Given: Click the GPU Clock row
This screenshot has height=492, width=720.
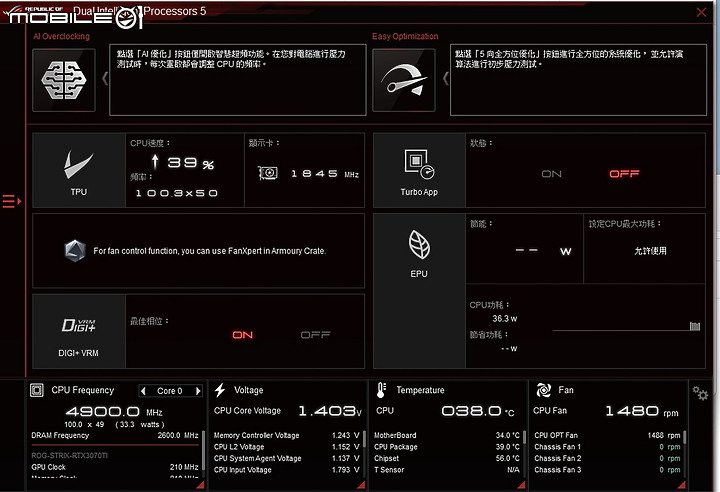Looking at the screenshot, I should [115, 467].
